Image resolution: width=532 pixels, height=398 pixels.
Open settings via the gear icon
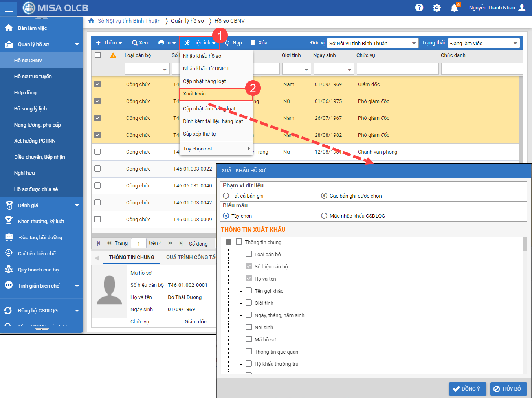pos(437,8)
